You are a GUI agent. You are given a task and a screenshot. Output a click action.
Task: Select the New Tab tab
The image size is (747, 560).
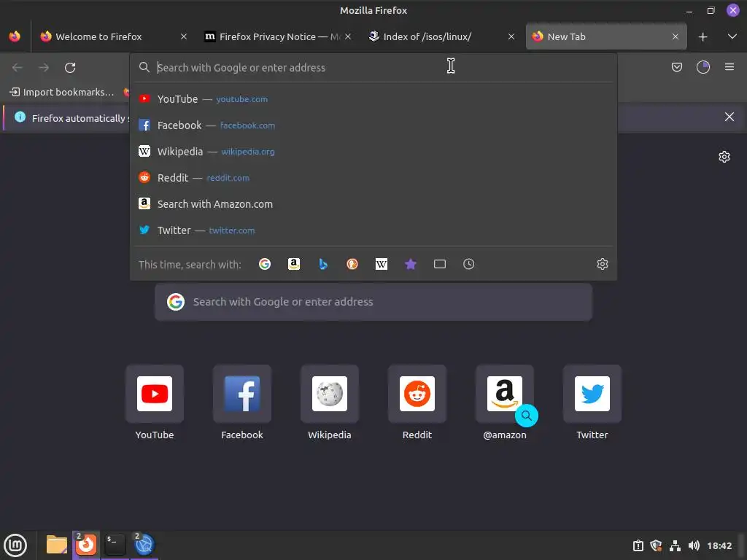[x=606, y=36]
